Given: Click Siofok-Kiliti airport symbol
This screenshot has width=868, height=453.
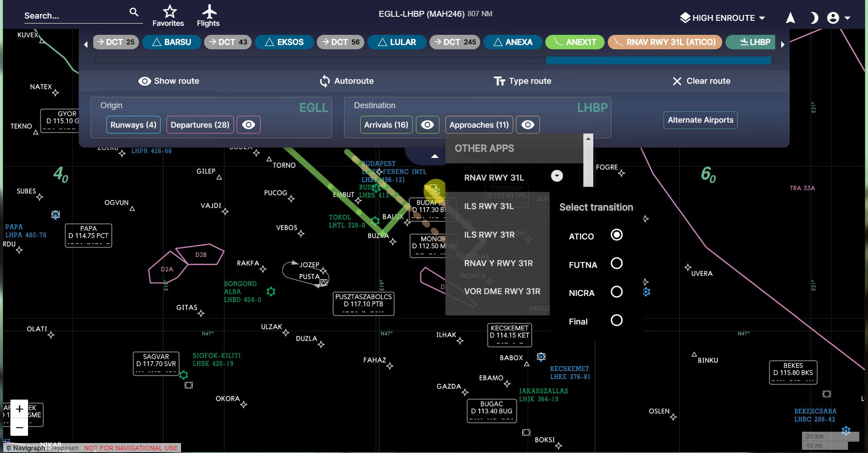Looking at the screenshot, I should [x=183, y=375].
